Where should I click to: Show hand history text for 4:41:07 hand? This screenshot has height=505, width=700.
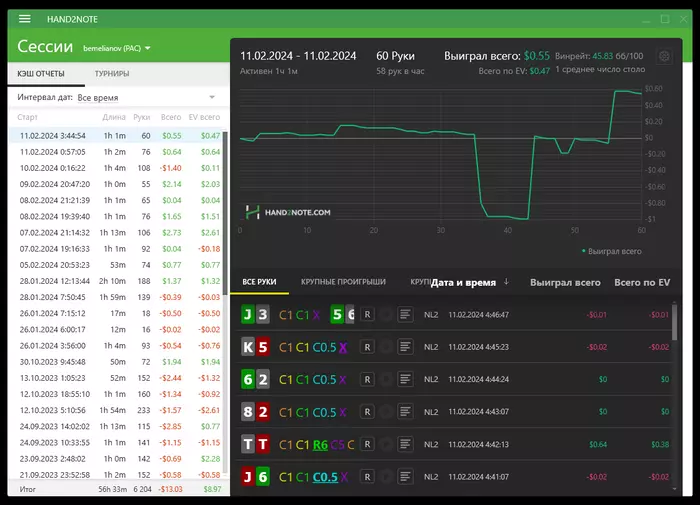pos(405,477)
